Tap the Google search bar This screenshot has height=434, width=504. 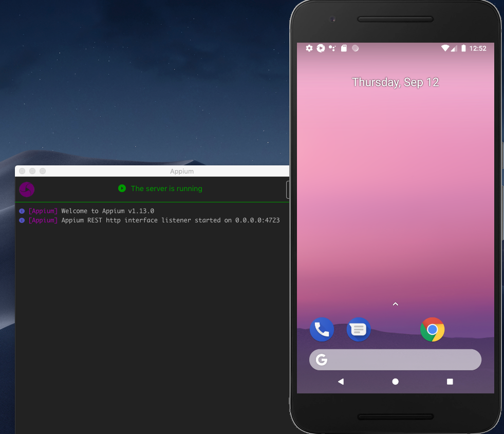pyautogui.click(x=395, y=360)
